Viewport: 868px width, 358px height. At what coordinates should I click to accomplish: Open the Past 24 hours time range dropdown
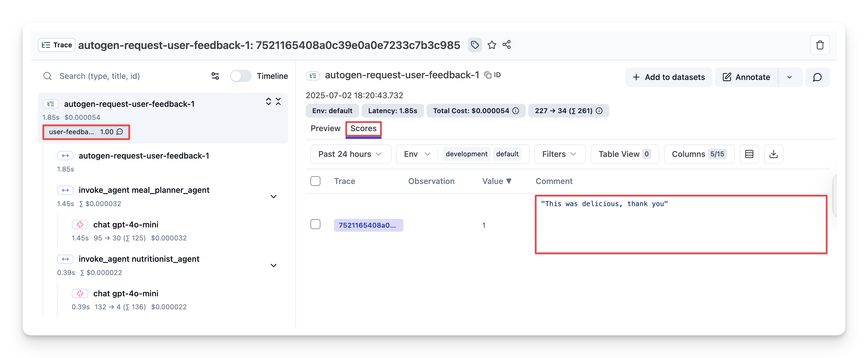point(351,154)
